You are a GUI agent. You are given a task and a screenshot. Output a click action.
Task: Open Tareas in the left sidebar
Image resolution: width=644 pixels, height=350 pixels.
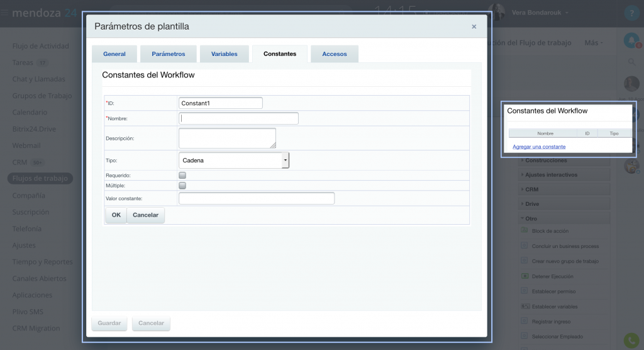pos(23,62)
